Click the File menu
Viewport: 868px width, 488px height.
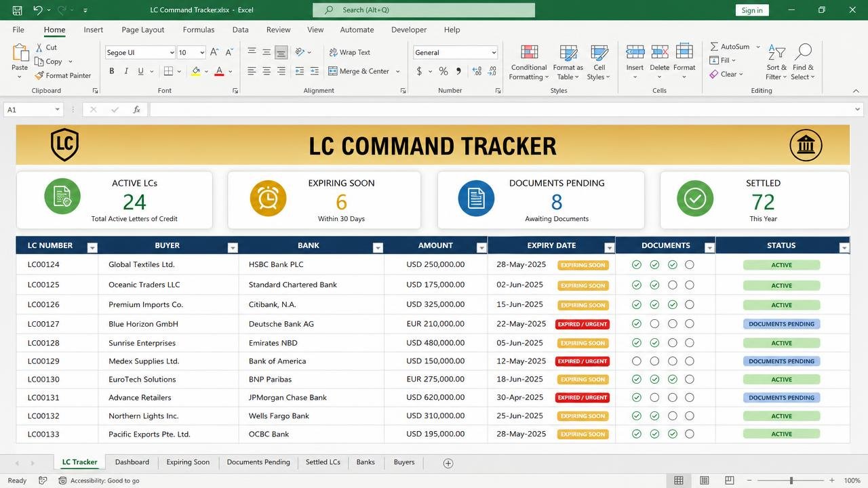pos(18,30)
